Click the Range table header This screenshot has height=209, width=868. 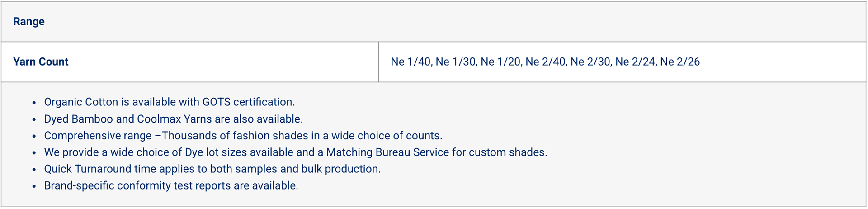(29, 21)
